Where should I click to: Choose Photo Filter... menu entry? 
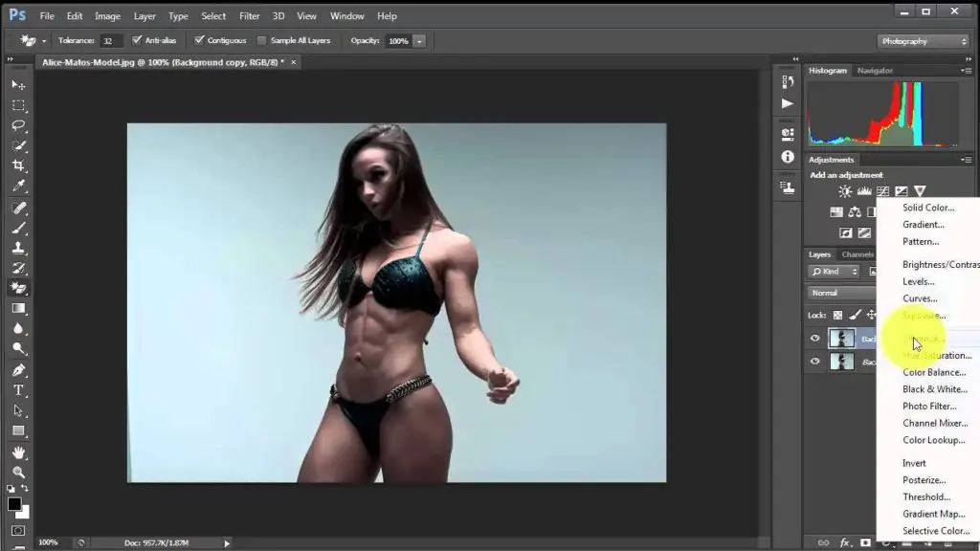(928, 406)
